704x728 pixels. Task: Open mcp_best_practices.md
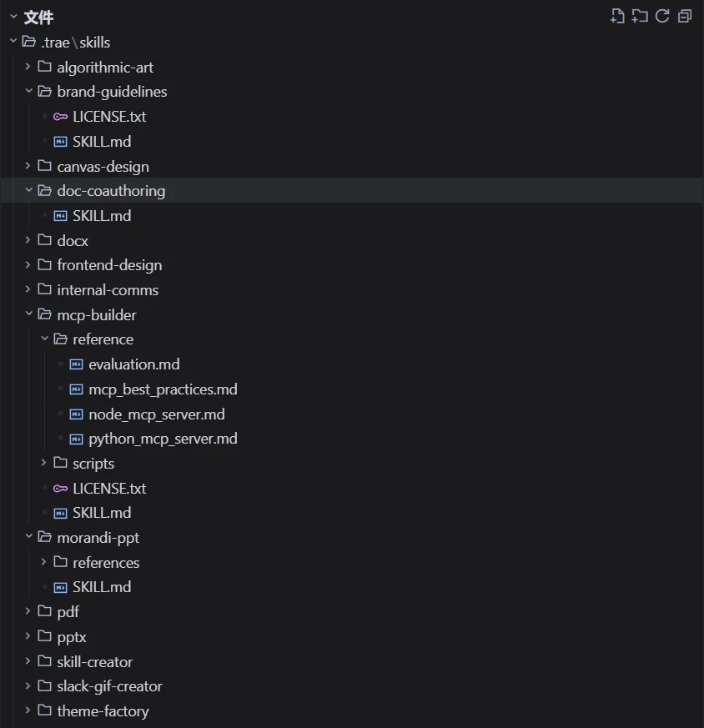pos(163,389)
